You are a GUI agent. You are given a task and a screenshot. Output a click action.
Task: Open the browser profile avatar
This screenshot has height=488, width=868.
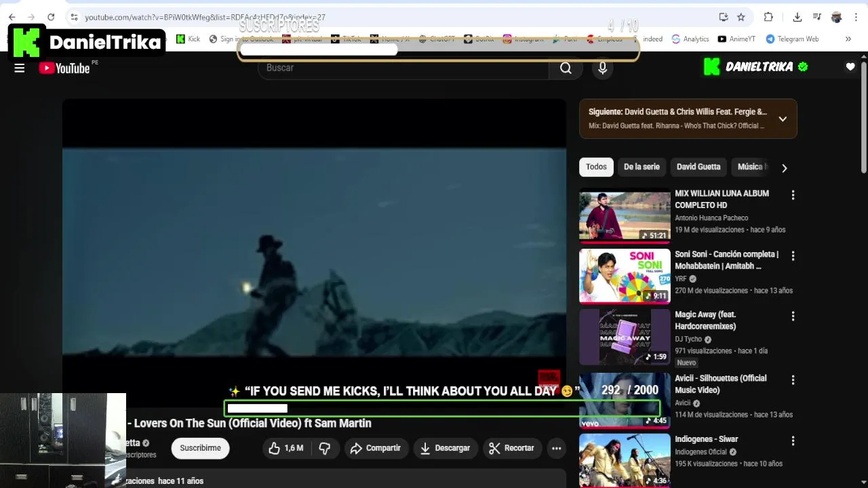pyautogui.click(x=837, y=17)
